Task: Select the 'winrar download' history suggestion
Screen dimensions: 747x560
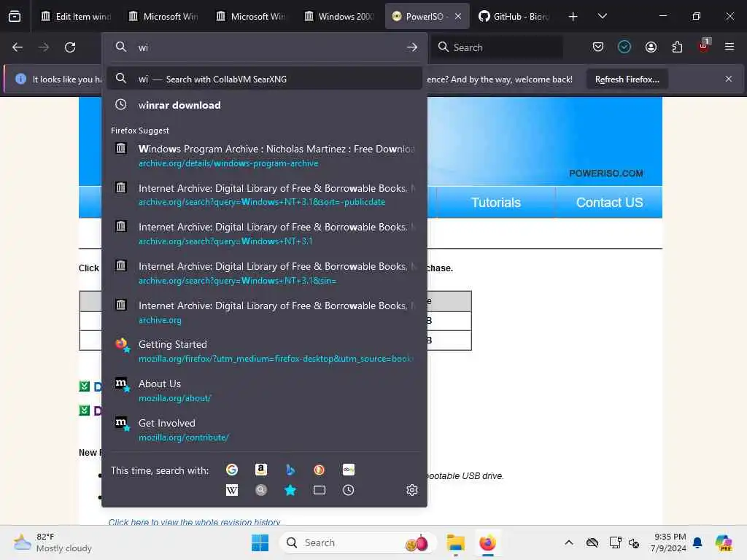Action: click(x=264, y=105)
